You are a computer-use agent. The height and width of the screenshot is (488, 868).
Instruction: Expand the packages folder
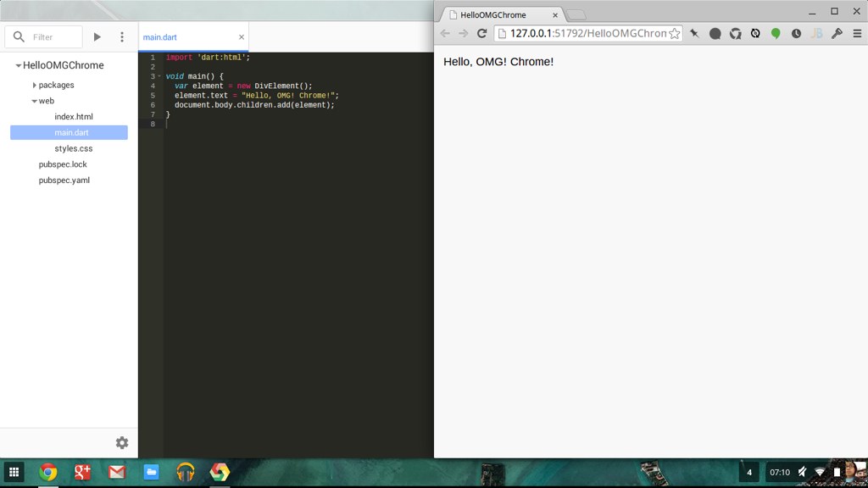click(x=35, y=86)
